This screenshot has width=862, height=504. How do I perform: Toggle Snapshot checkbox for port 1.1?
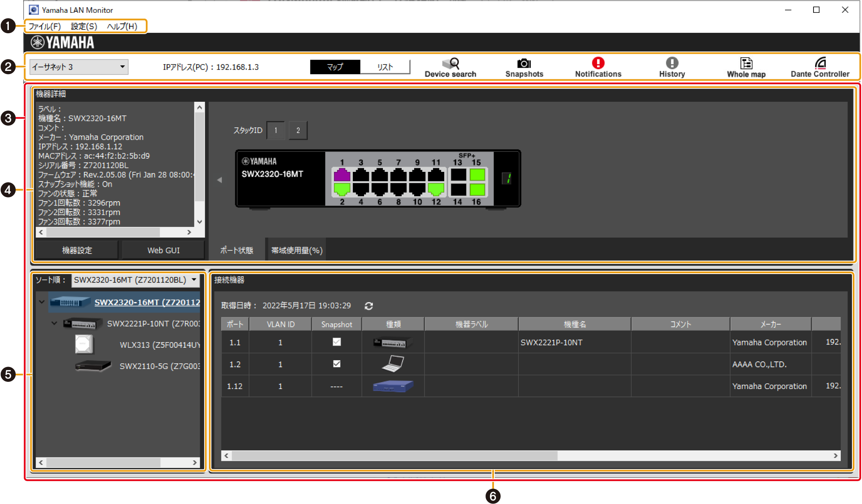[x=337, y=342]
